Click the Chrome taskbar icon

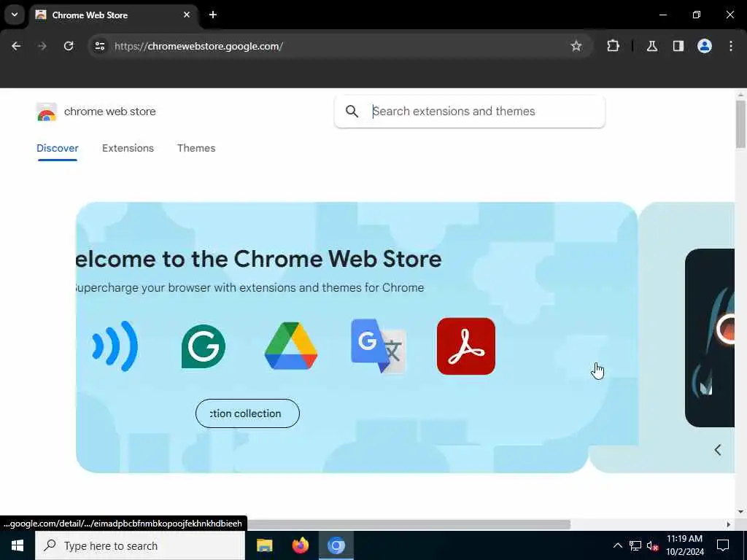click(336, 545)
